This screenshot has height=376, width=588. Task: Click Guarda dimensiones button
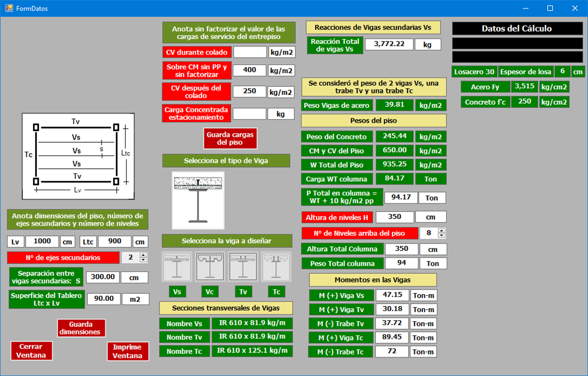click(81, 328)
